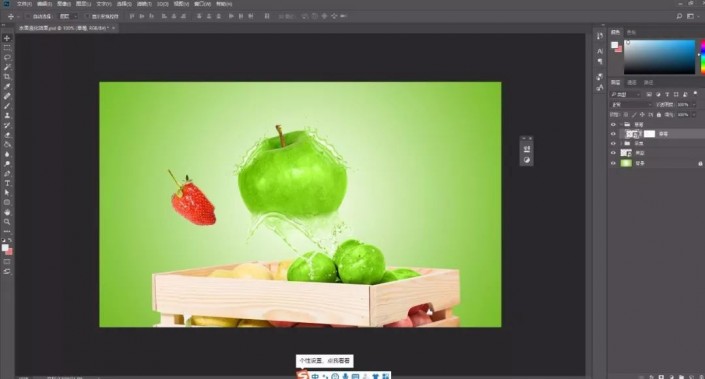The image size is (705, 379).
Task: Open the Image menu
Action: (x=63, y=4)
